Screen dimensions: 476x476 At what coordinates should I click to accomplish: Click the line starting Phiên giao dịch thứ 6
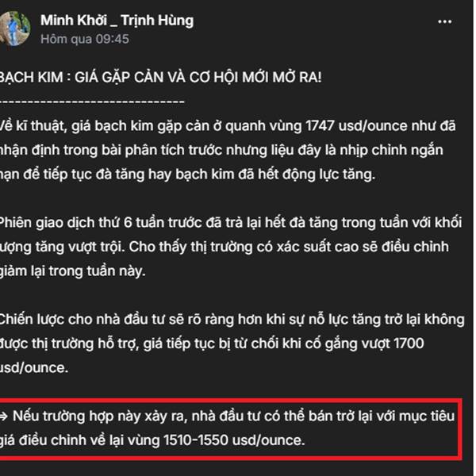tap(231, 223)
